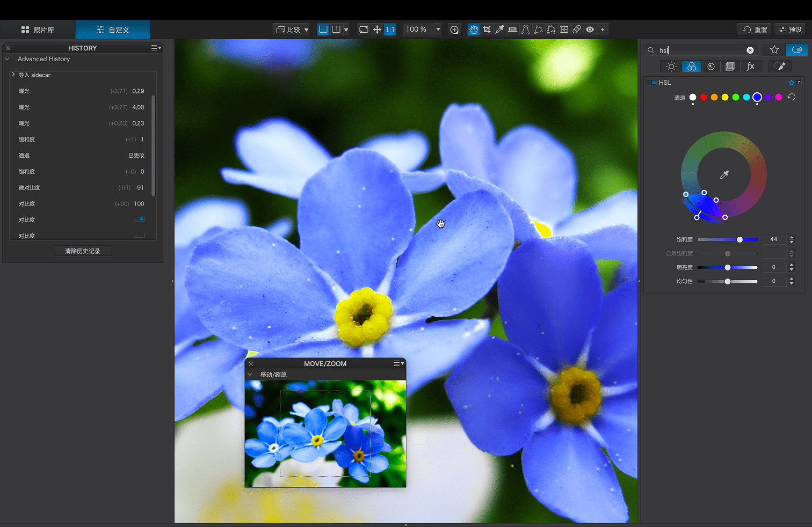This screenshot has height=527, width=812.
Task: Open the fx effects palette tab
Action: coord(750,67)
